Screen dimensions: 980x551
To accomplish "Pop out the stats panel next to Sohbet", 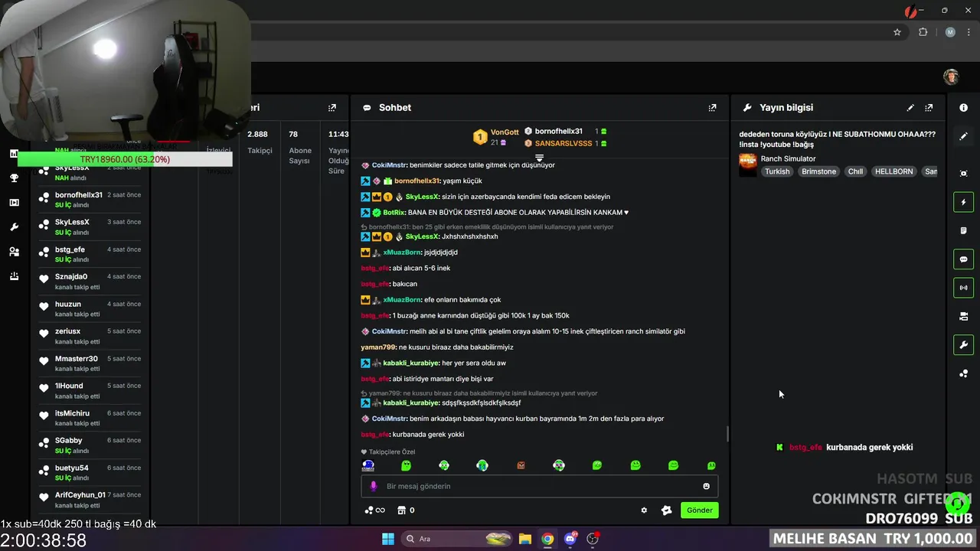I will 332,108.
